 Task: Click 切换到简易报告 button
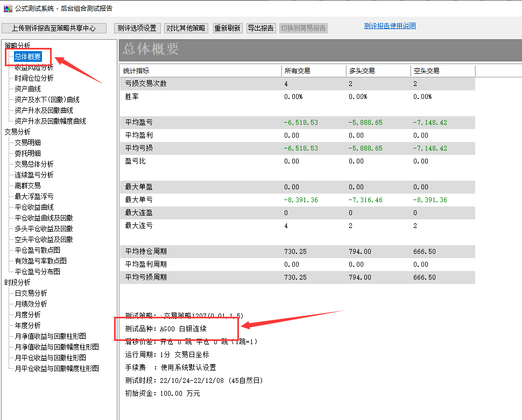[x=304, y=29]
